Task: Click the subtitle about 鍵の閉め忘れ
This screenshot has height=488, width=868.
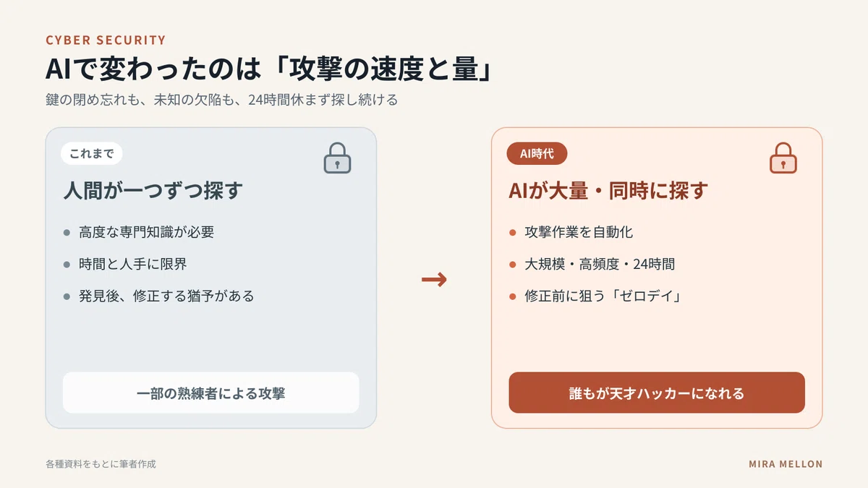Action: coord(221,100)
